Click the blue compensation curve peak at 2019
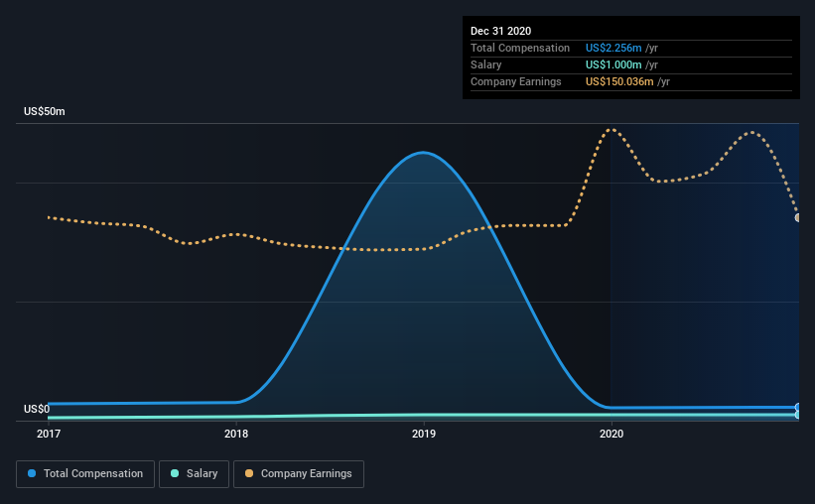 click(423, 153)
